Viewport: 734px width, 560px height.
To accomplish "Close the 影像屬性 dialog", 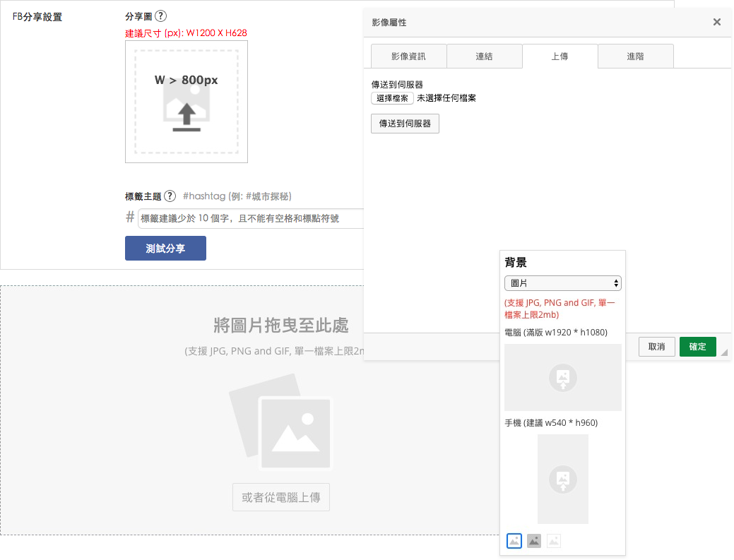I will [716, 22].
